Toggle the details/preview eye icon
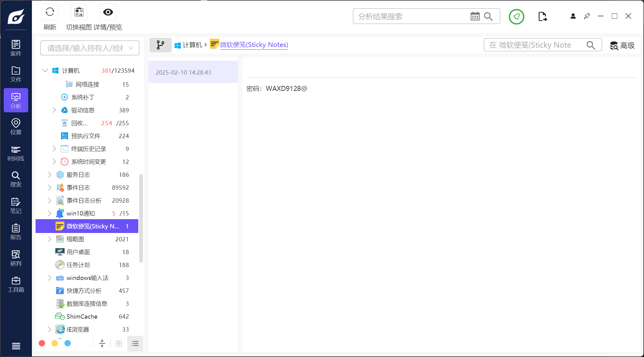 point(108,12)
